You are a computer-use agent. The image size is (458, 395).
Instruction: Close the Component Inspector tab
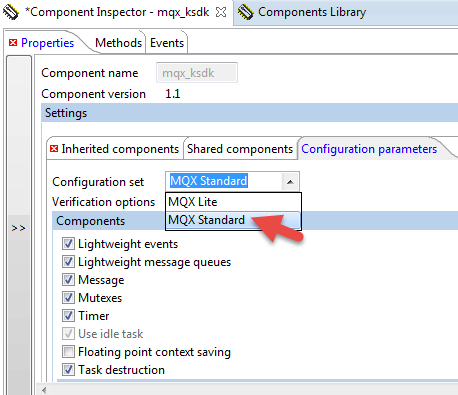(221, 12)
